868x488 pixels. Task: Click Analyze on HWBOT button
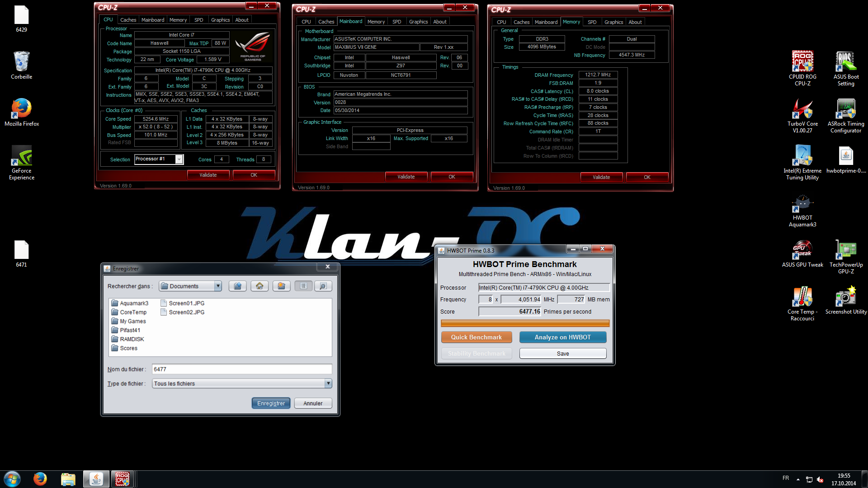563,337
